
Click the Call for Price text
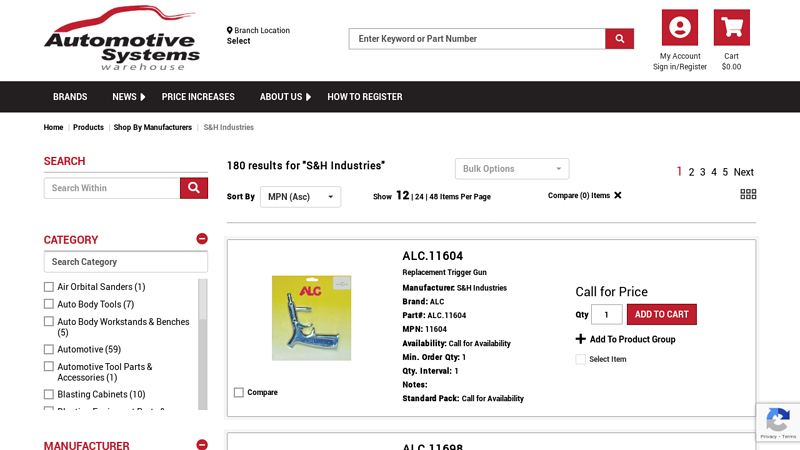click(x=611, y=292)
